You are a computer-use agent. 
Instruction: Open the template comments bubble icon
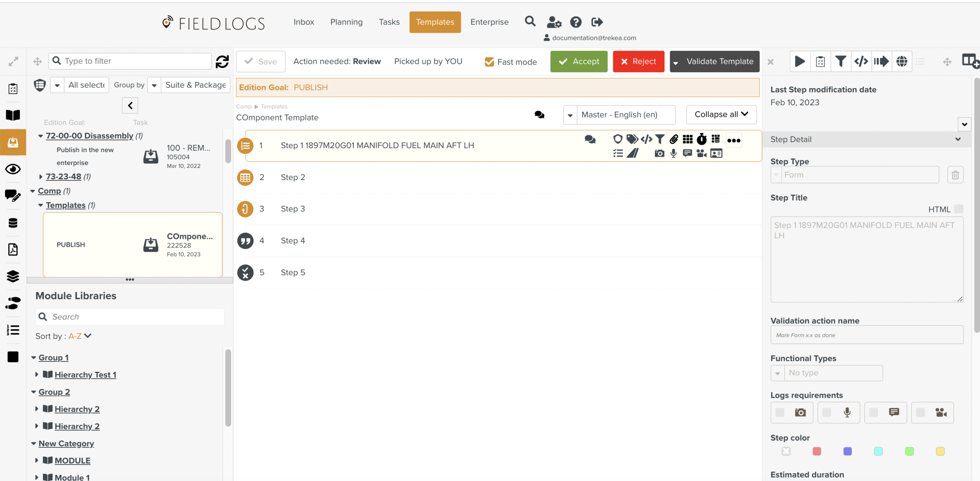tap(539, 115)
